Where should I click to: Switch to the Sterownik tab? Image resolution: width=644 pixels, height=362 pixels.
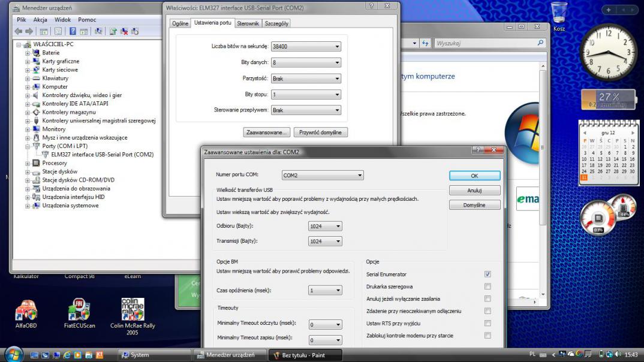pos(248,23)
